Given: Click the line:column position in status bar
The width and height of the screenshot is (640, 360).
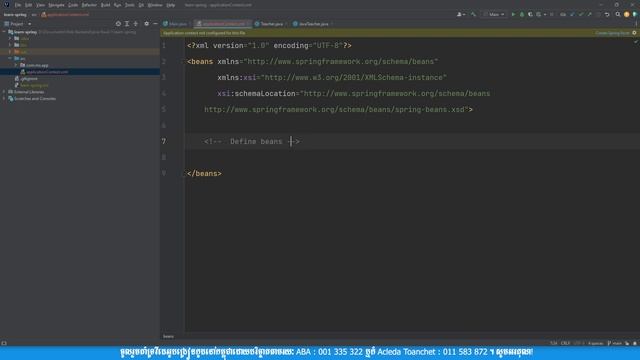Looking at the screenshot, I should (553, 343).
